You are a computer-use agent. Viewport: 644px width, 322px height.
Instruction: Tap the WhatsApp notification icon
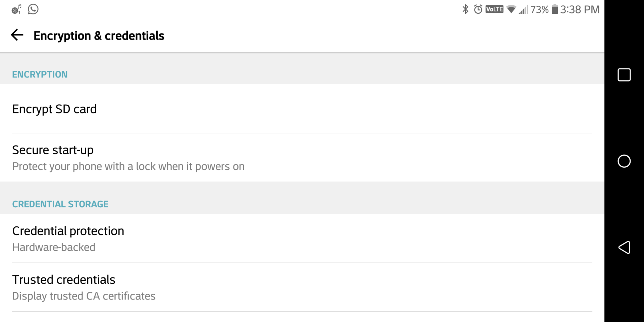pyautogui.click(x=33, y=9)
